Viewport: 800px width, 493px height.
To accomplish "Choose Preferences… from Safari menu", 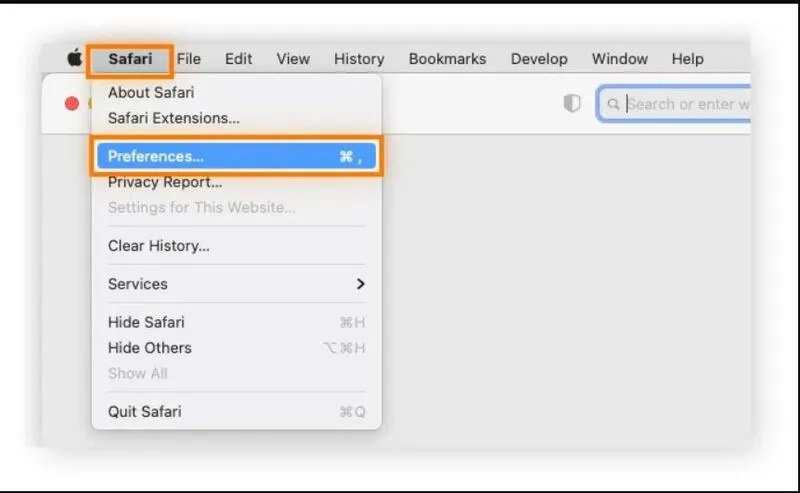I will (236, 156).
